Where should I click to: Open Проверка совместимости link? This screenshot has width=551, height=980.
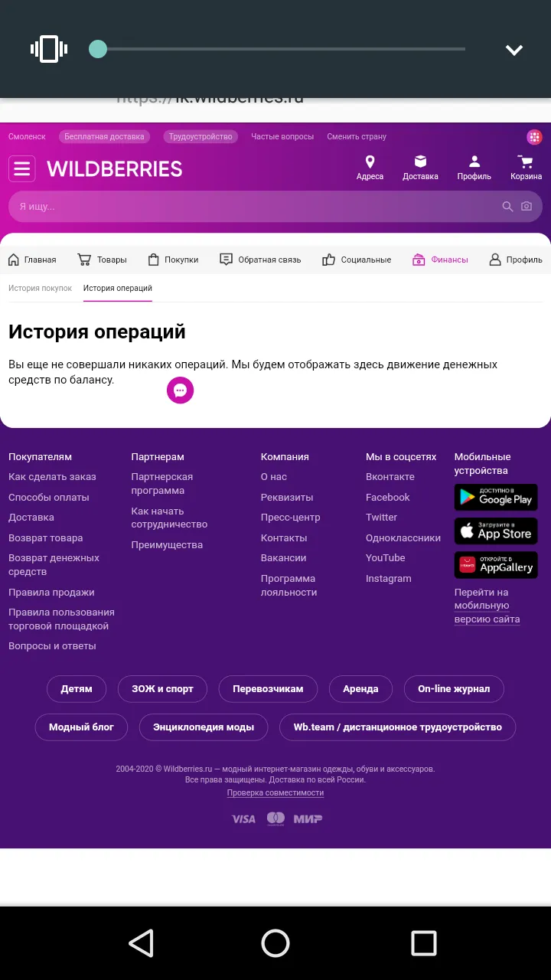[275, 793]
